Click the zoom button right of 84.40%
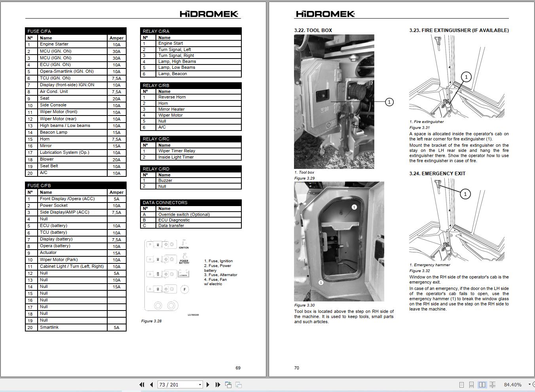This screenshot has width=535, height=392. [533, 384]
